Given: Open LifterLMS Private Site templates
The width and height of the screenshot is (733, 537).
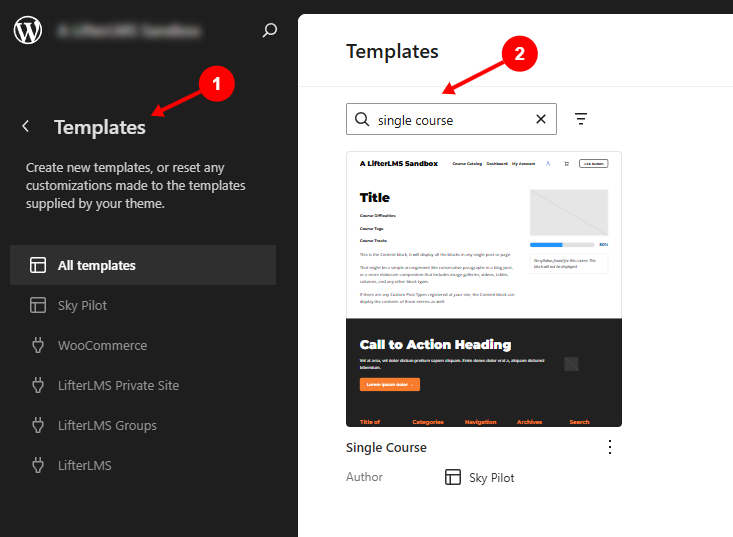Looking at the screenshot, I should pos(143,385).
